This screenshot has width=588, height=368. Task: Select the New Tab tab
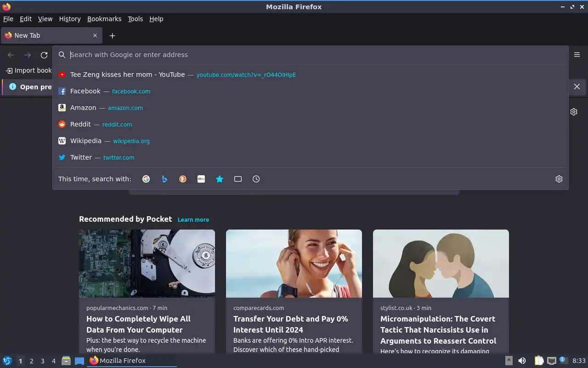pos(51,35)
